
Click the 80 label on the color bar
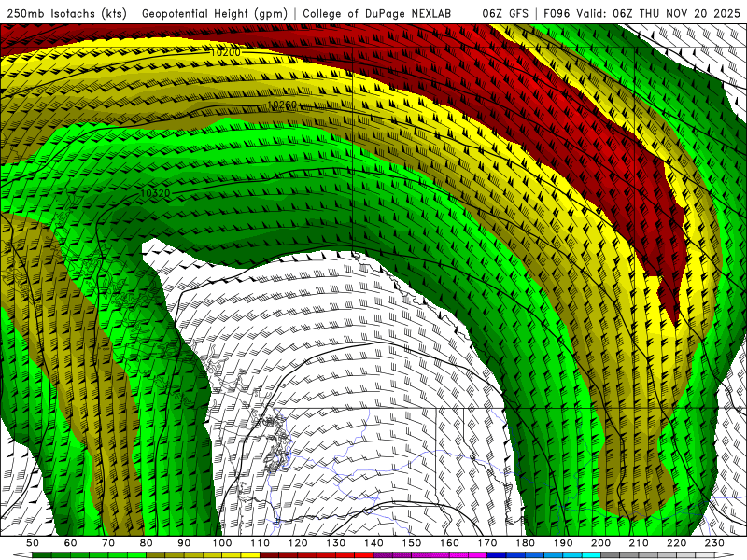[147, 543]
